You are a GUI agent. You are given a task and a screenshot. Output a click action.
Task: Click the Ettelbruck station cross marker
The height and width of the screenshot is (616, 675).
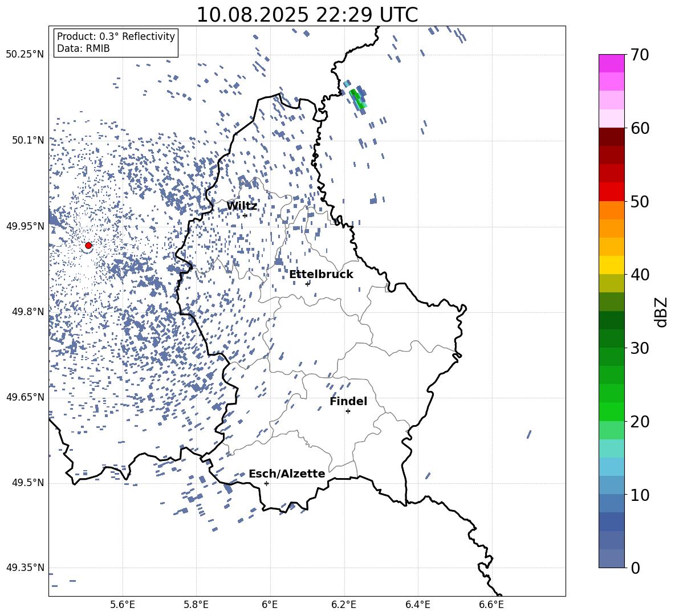point(307,284)
